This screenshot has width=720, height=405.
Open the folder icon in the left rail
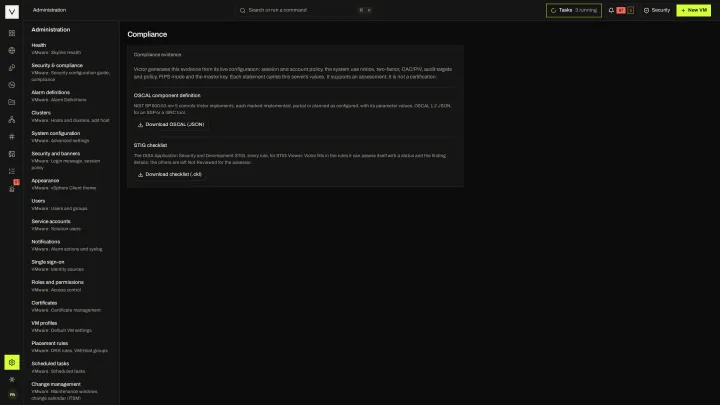[x=12, y=102]
